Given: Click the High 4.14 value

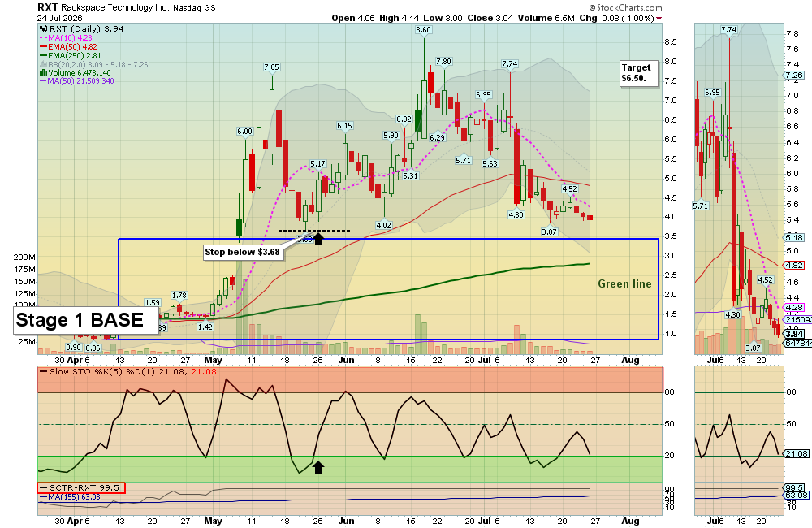Looking at the screenshot, I should point(400,18).
